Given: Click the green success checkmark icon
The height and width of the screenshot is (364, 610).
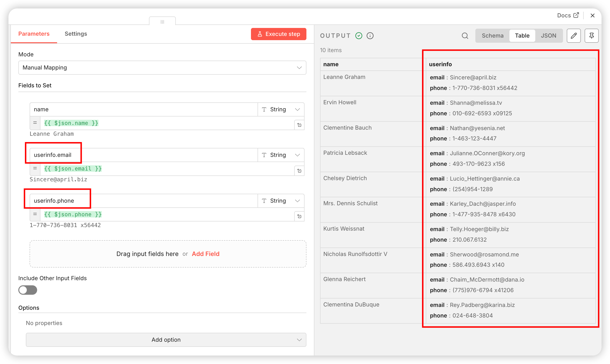Looking at the screenshot, I should click(359, 36).
